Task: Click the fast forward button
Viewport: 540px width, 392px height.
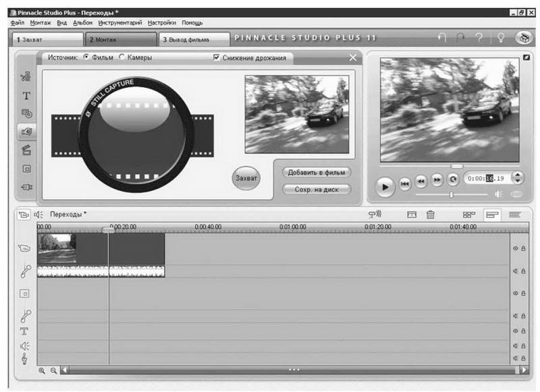Action: click(x=437, y=179)
